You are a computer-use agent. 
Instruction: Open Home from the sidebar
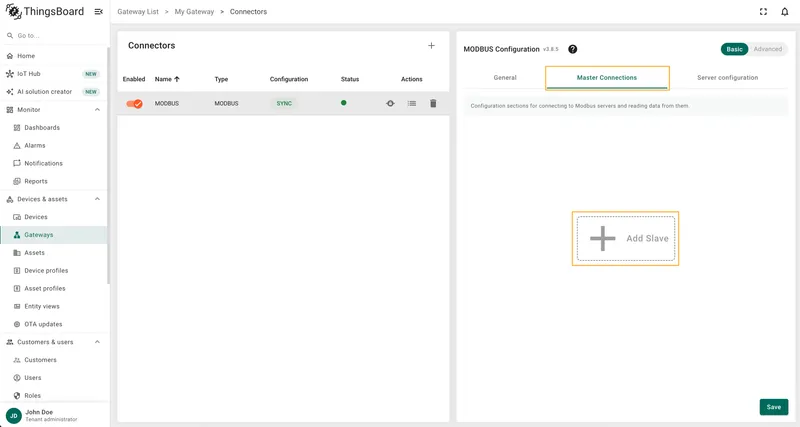pyautogui.click(x=54, y=56)
